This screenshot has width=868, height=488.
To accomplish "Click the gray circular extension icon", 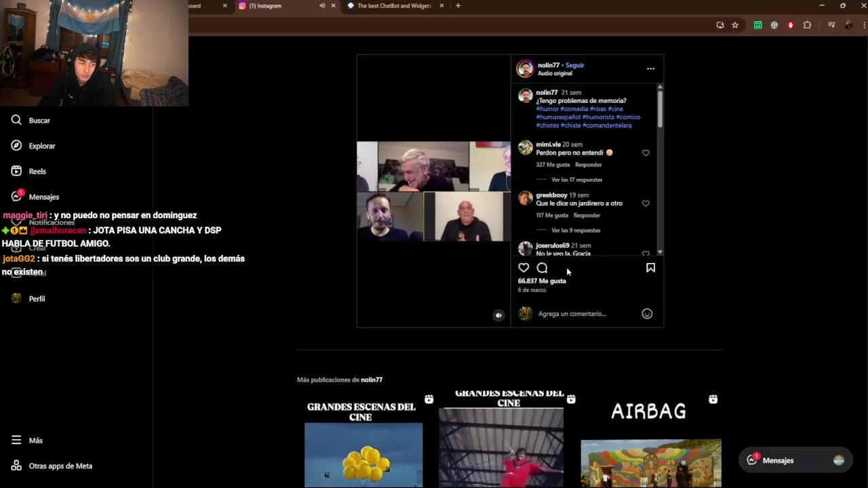I will 774,25.
